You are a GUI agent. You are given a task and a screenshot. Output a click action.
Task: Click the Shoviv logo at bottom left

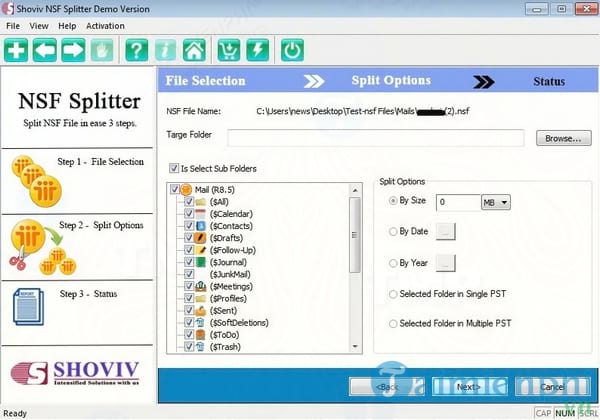point(75,373)
